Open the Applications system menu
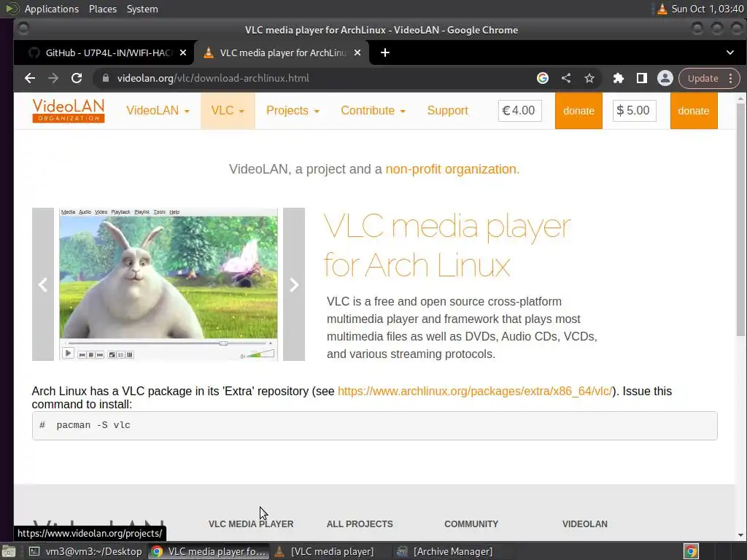The height and width of the screenshot is (560, 747). pyautogui.click(x=52, y=9)
